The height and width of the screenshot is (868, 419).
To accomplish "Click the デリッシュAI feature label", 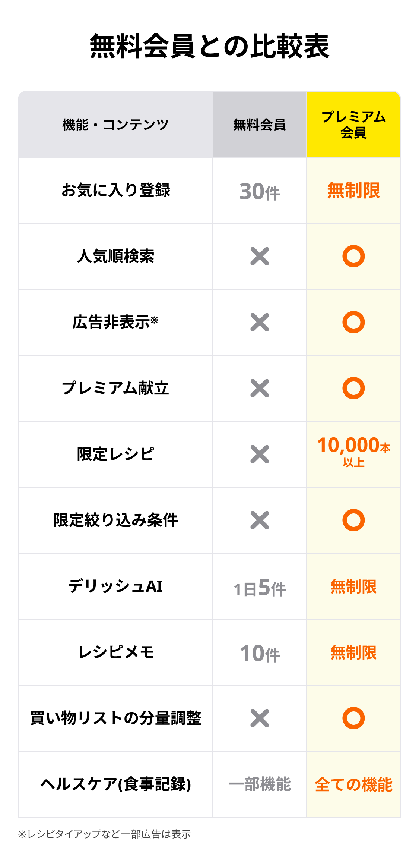I will pyautogui.click(x=115, y=586).
